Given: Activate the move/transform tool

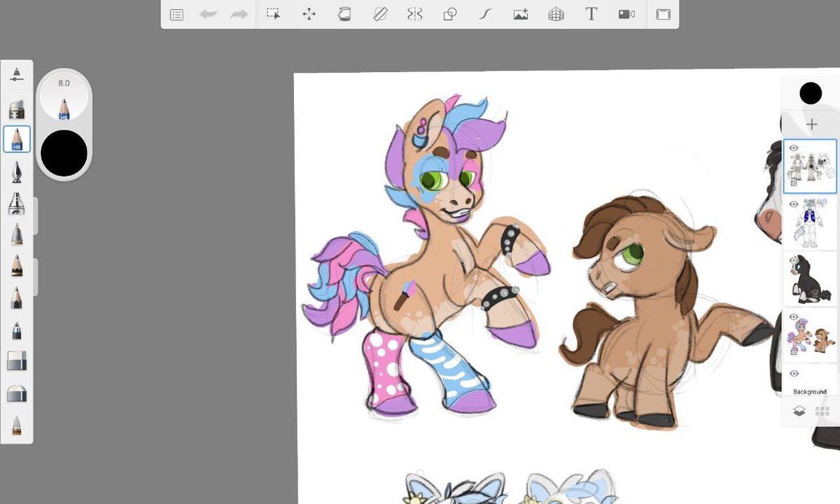Looking at the screenshot, I should [309, 14].
